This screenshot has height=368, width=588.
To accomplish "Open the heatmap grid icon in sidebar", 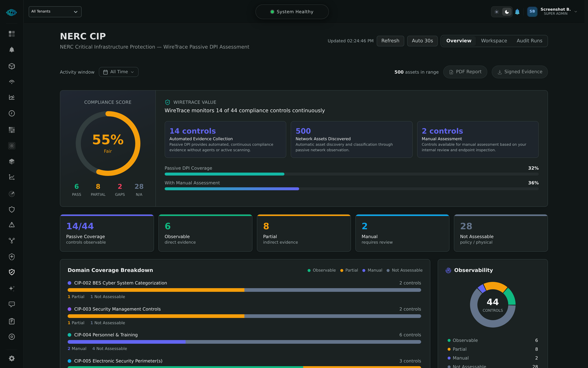I will coord(12,130).
